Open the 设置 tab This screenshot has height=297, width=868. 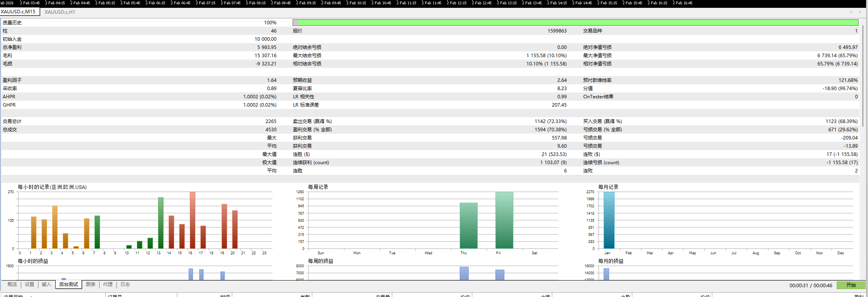point(29,284)
